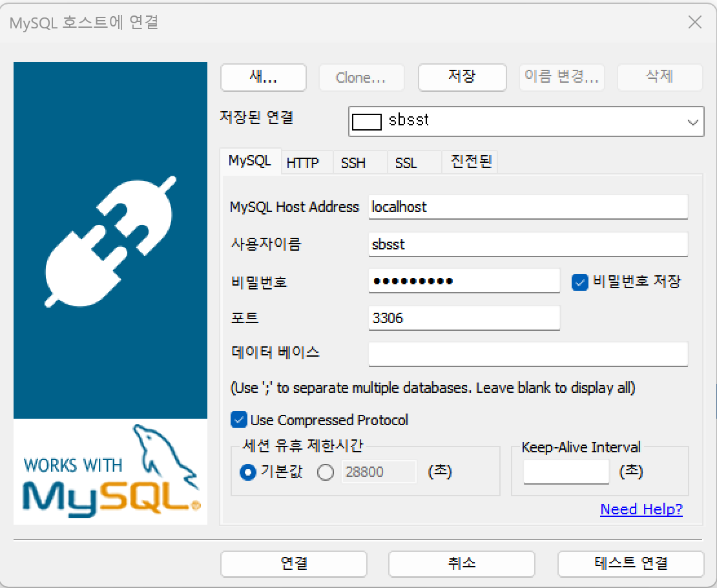Open the Need Help? link
Image resolution: width=717 pixels, height=588 pixels.
pyautogui.click(x=641, y=509)
